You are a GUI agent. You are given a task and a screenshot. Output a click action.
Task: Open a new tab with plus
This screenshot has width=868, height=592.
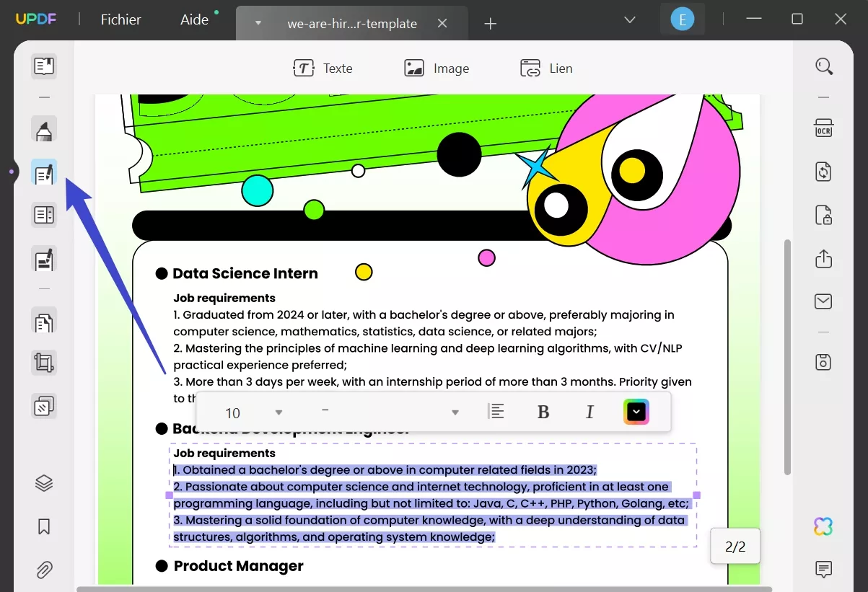[491, 24]
